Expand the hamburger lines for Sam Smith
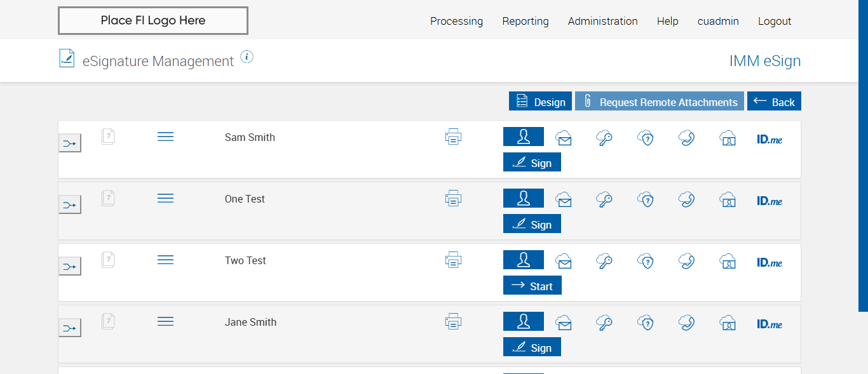This screenshot has height=374, width=868. click(165, 137)
